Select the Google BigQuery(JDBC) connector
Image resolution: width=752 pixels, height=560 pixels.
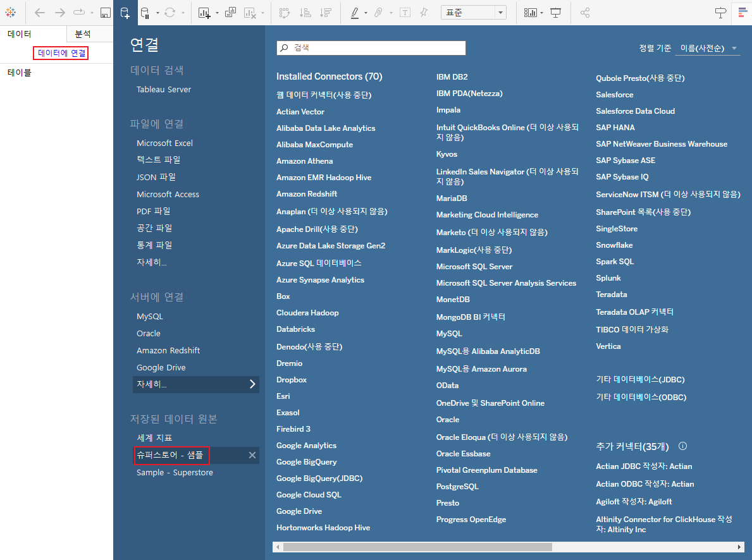pos(319,478)
